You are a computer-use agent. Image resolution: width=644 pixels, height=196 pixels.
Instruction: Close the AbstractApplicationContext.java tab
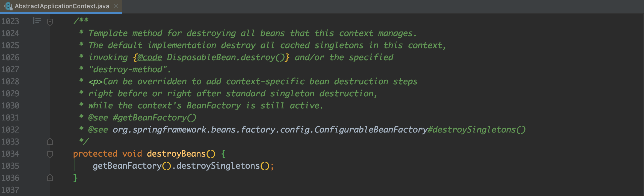click(116, 6)
